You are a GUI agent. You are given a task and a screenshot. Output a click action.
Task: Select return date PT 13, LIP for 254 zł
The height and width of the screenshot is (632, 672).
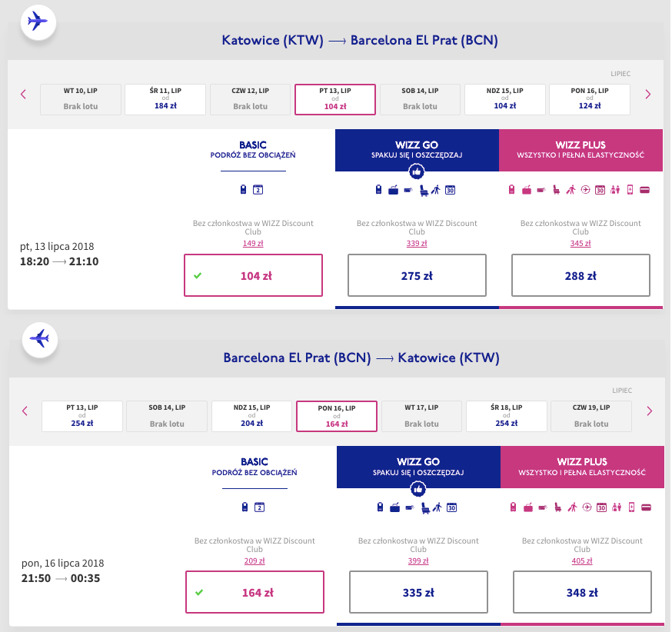pyautogui.click(x=82, y=416)
